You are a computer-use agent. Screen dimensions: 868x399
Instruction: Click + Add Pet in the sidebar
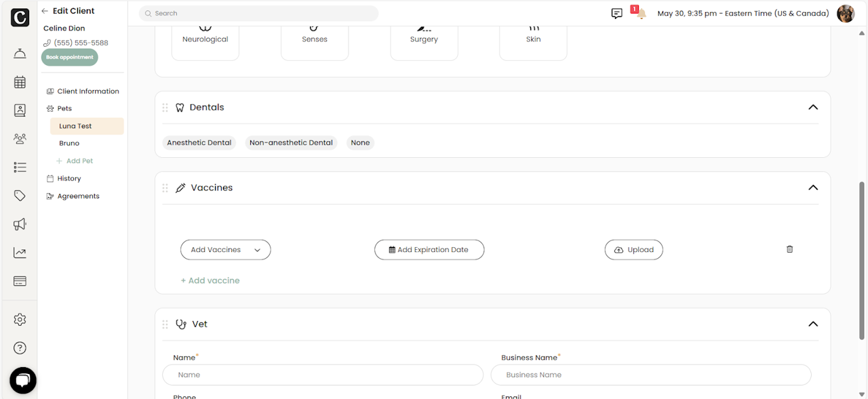point(75,161)
